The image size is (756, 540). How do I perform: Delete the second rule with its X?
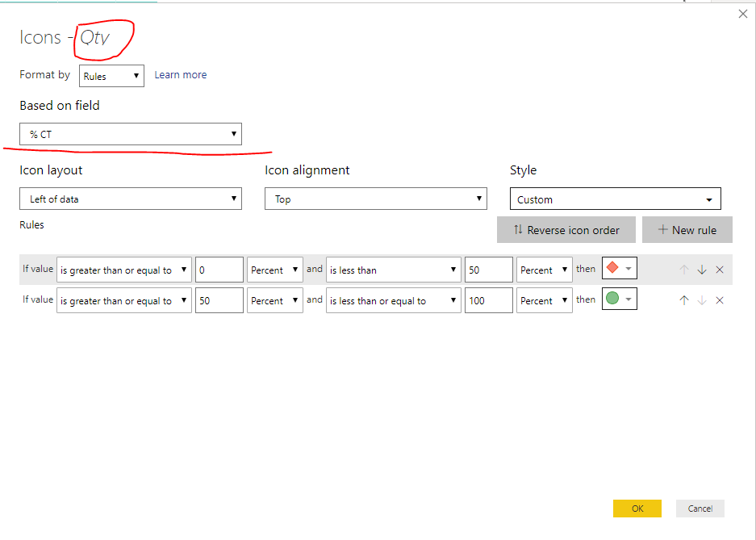tap(720, 300)
